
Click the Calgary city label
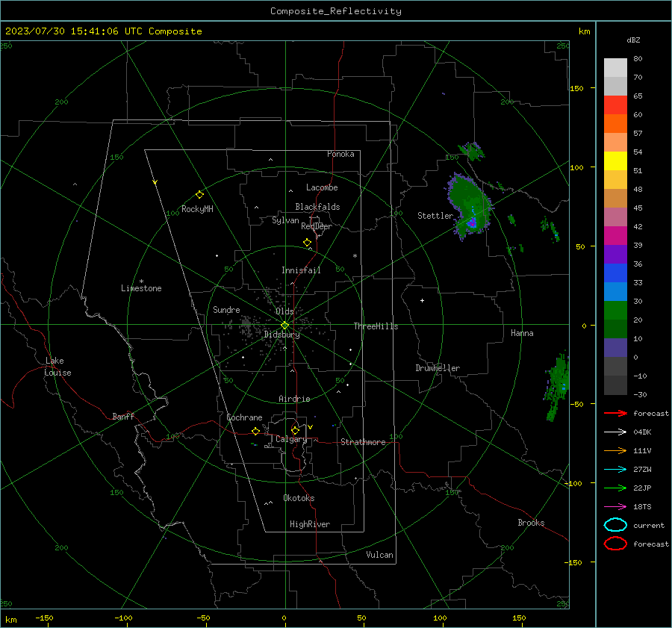coord(291,439)
